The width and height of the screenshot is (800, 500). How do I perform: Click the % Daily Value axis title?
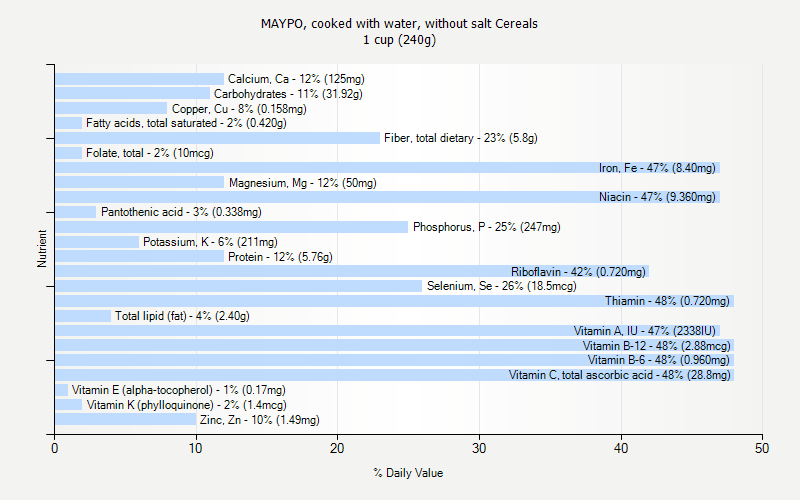(x=408, y=473)
